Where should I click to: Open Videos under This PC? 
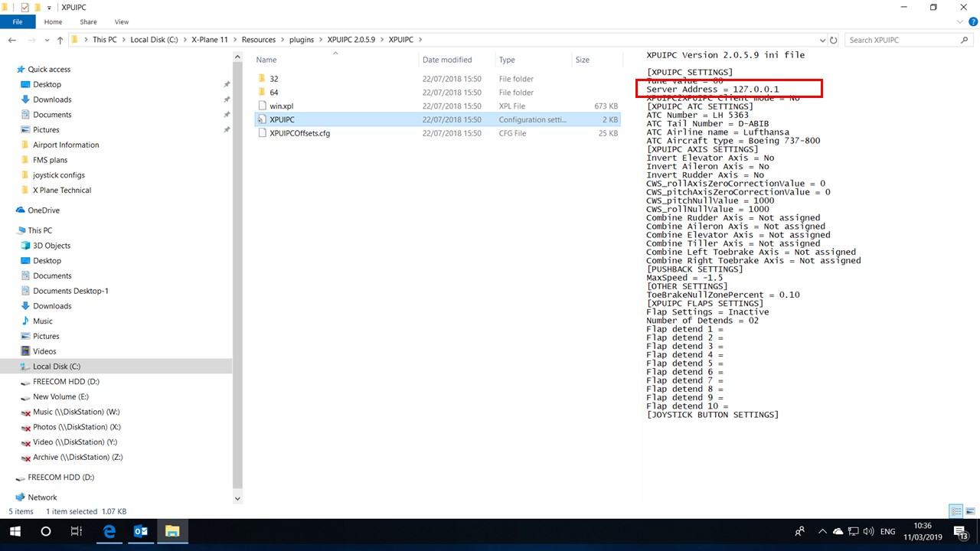44,351
